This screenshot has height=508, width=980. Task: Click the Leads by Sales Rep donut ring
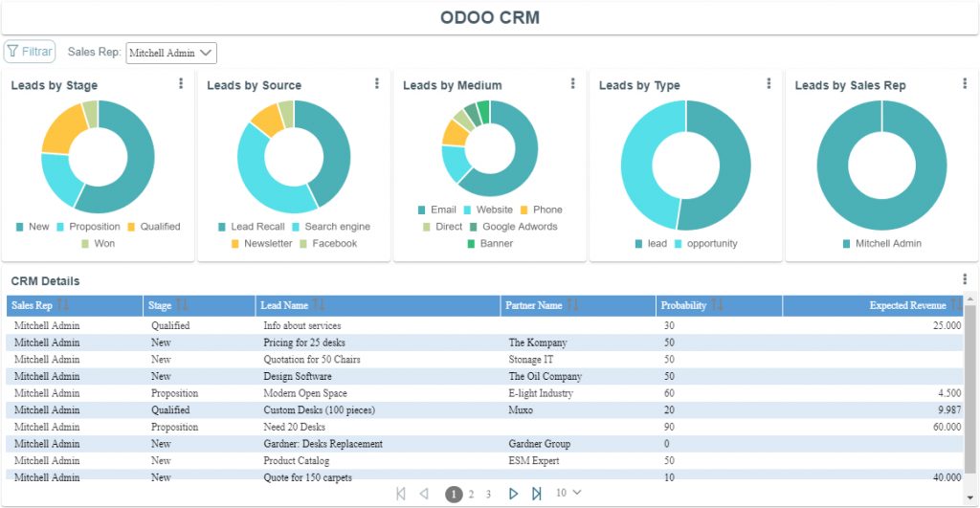tap(833, 166)
